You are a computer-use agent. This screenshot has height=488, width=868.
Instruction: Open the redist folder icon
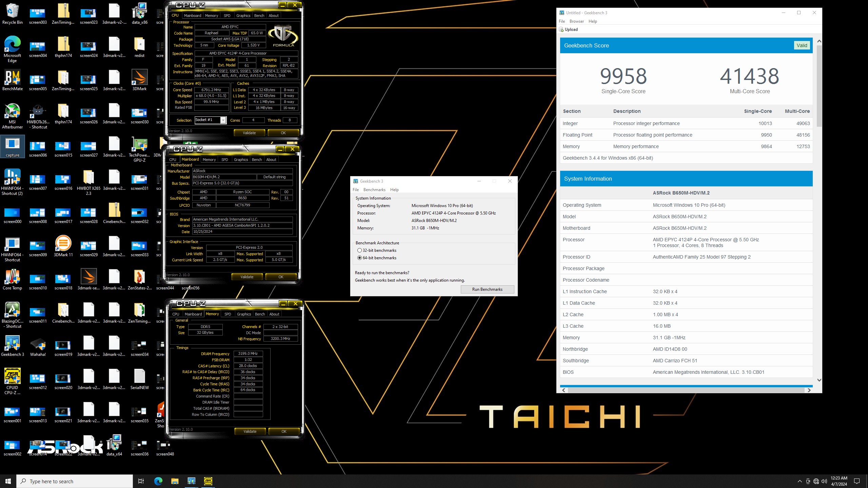[x=139, y=47]
